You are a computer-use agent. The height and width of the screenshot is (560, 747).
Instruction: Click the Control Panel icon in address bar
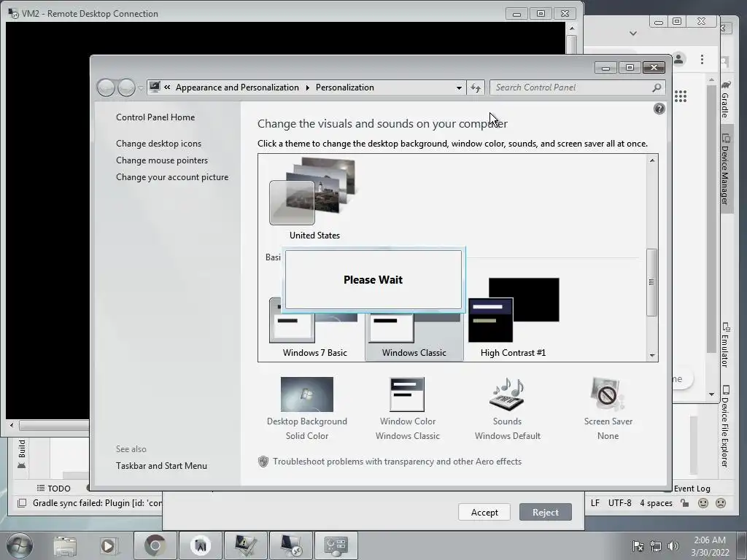(155, 87)
